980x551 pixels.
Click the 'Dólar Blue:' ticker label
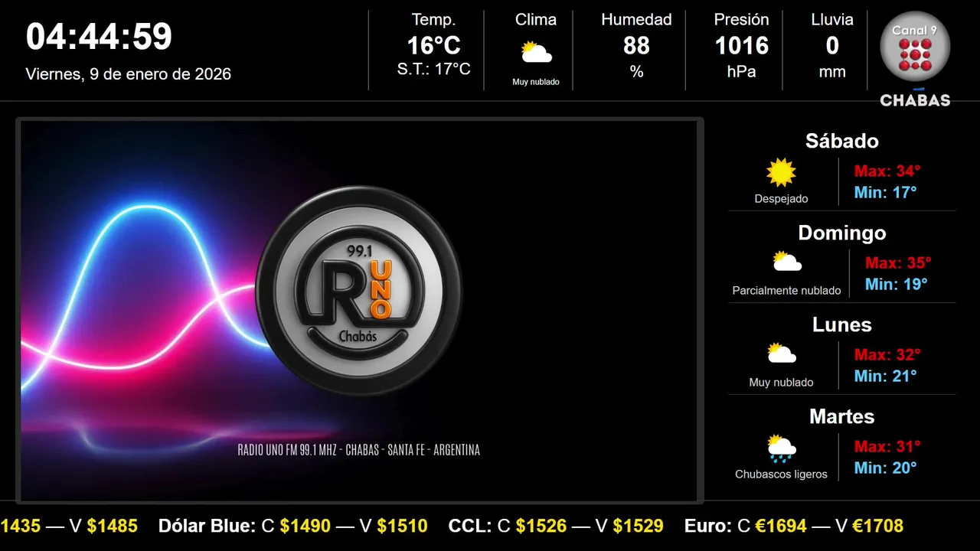point(207,526)
